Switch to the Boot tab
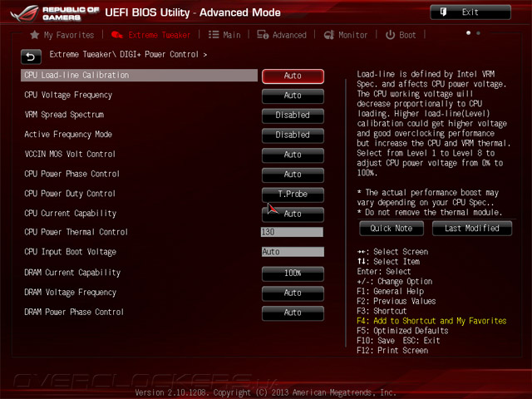 coord(401,35)
